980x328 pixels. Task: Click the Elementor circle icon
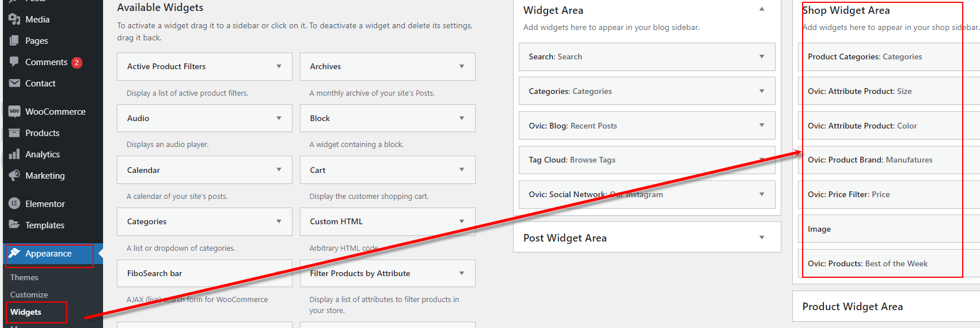(14, 203)
